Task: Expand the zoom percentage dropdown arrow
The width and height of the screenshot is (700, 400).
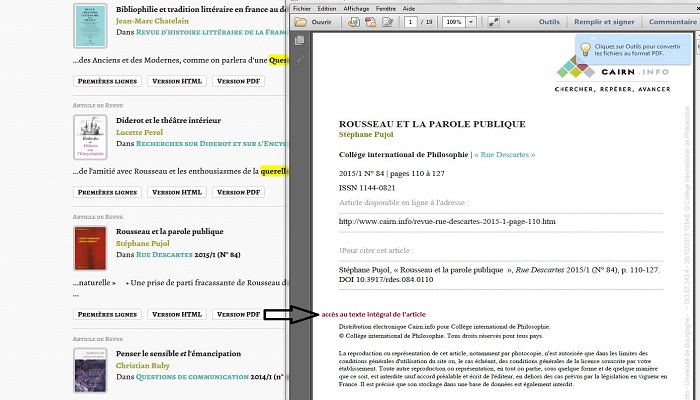Action: (x=470, y=21)
